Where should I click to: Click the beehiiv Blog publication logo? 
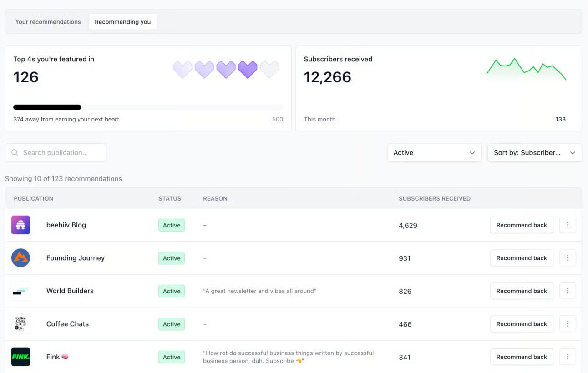(x=20, y=225)
